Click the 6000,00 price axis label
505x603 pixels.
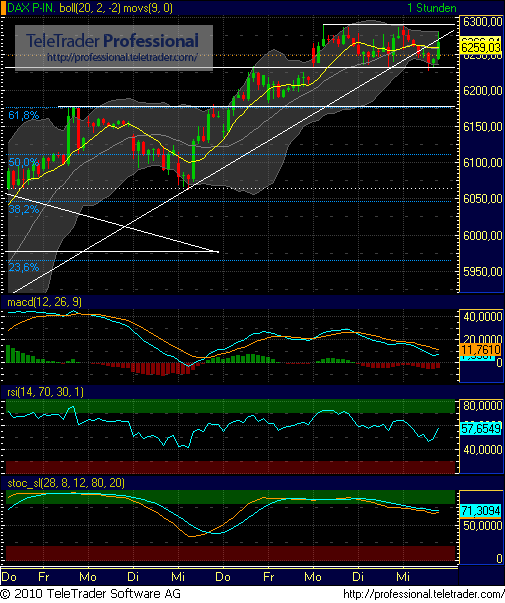(x=482, y=235)
